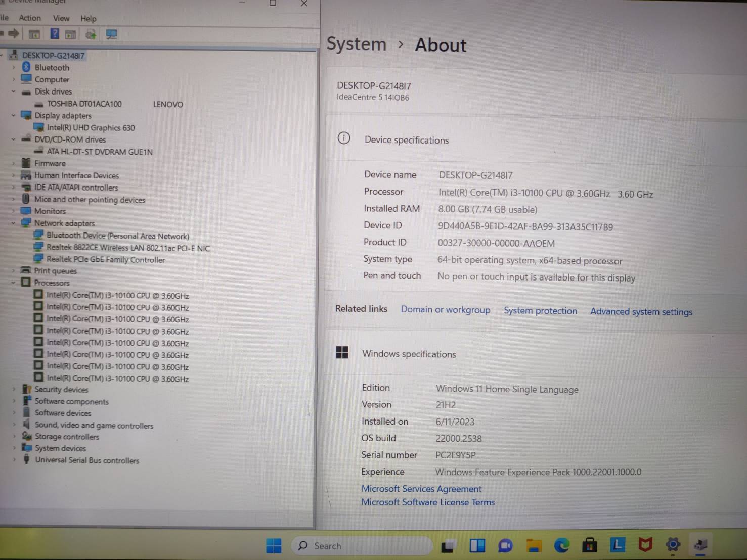747x560 pixels.
Task: Open the Lenovo L app on taskbar
Action: click(x=617, y=544)
